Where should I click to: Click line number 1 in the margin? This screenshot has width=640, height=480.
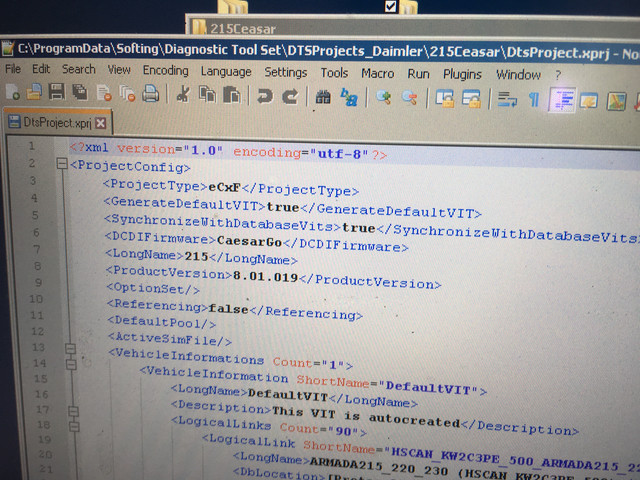[31, 146]
